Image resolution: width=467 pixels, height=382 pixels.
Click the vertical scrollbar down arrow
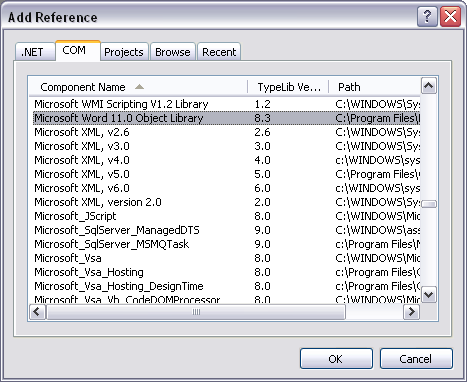[429, 295]
